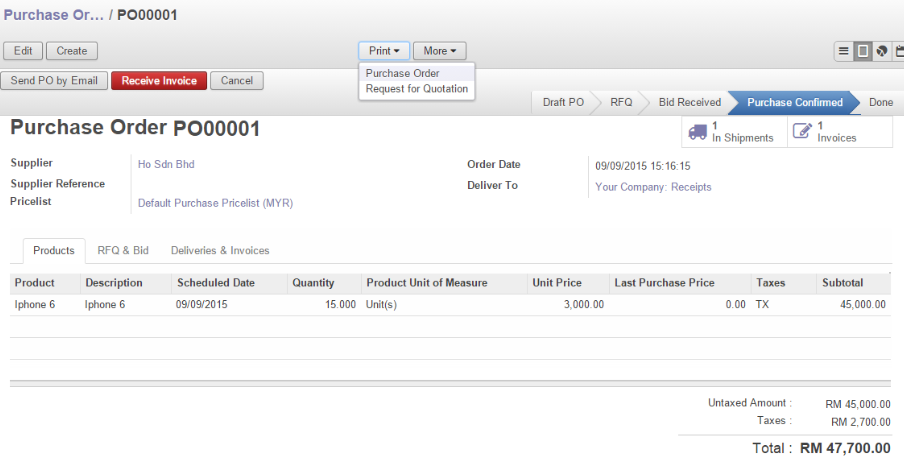
Task: Open Deliveries & Invoices tab
Action: [x=220, y=250]
